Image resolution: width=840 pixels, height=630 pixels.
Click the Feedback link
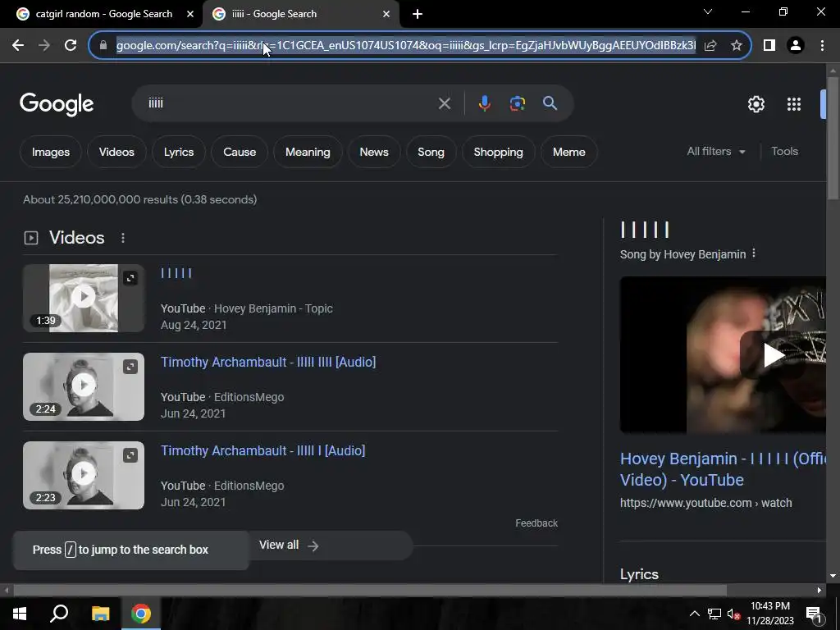click(536, 523)
